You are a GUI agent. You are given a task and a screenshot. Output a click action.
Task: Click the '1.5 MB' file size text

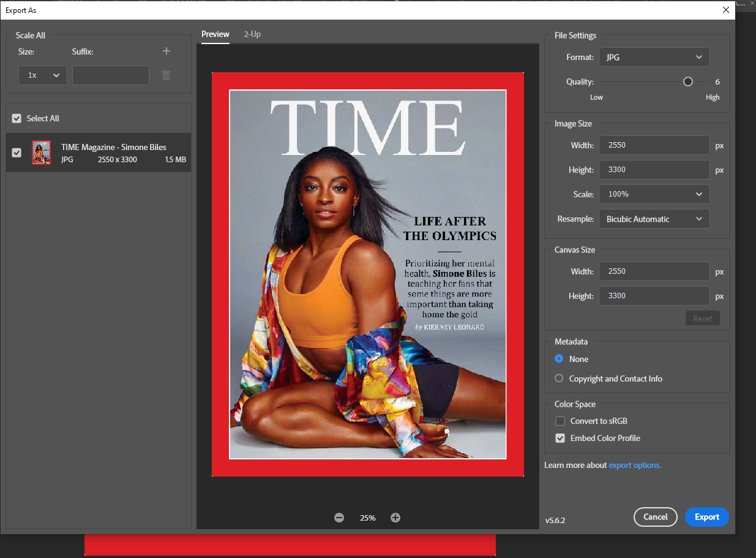click(x=176, y=159)
